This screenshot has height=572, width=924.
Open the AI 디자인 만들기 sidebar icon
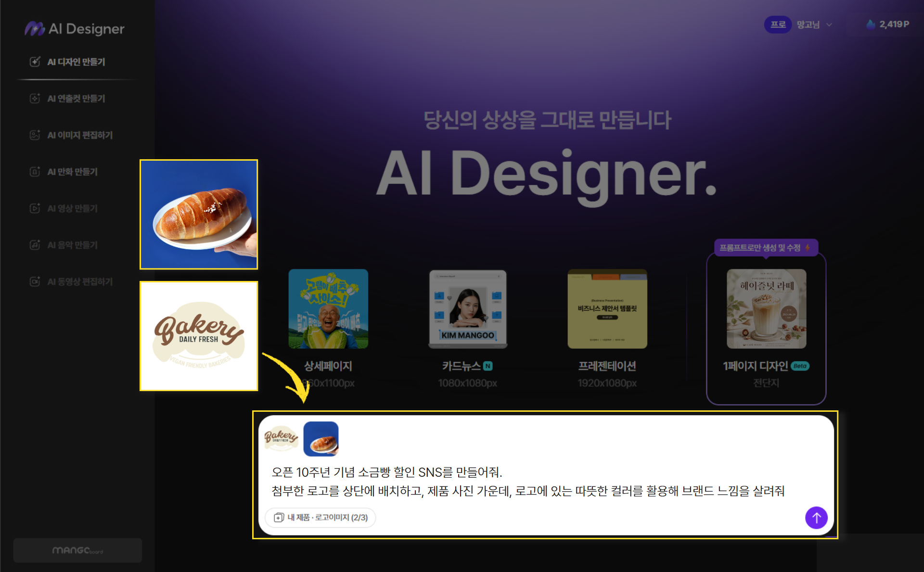pos(35,62)
